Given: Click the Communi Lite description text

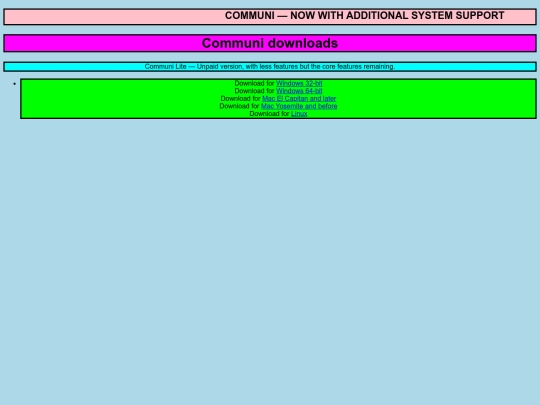Looking at the screenshot, I should point(270,66).
